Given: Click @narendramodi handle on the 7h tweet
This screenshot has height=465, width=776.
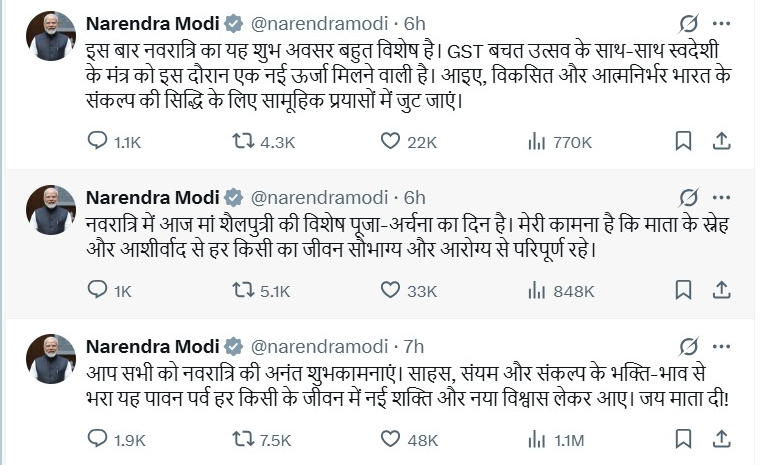Looking at the screenshot, I should 318,346.
